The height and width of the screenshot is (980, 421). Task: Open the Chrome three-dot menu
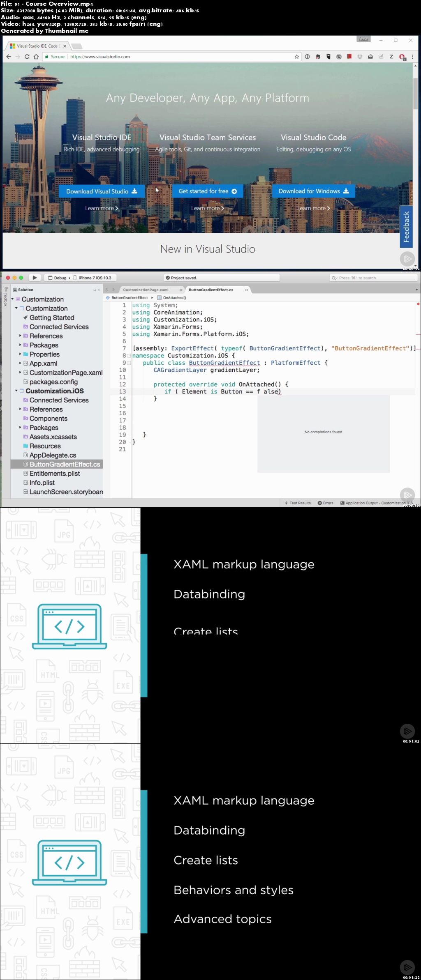point(412,57)
